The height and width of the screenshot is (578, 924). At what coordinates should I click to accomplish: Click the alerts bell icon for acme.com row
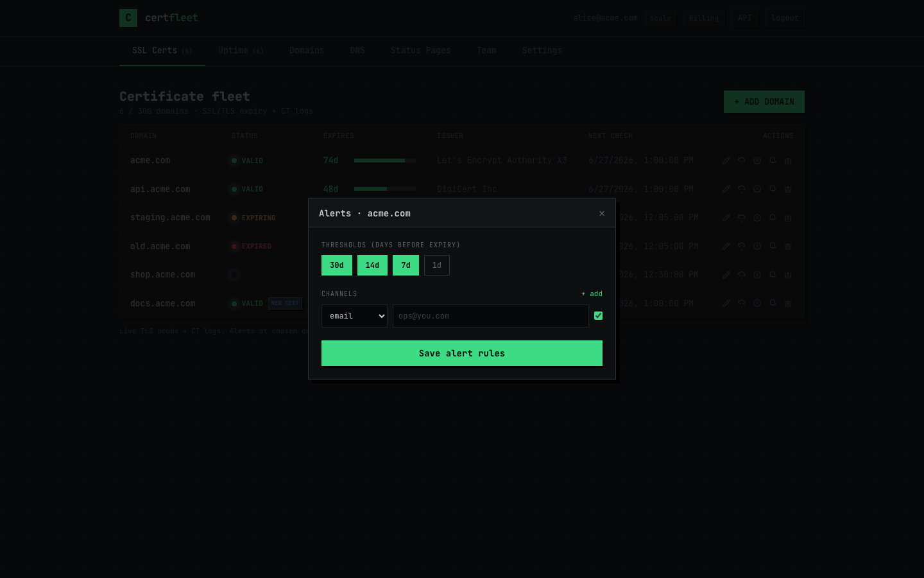point(773,161)
